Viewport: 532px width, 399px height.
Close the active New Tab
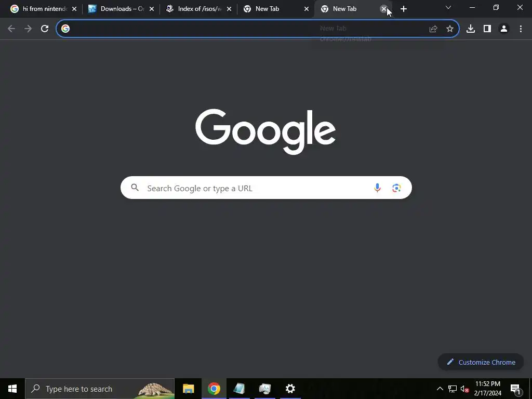click(383, 9)
